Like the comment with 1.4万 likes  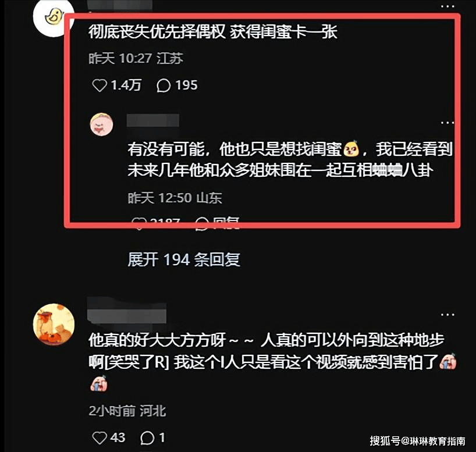[x=100, y=86]
